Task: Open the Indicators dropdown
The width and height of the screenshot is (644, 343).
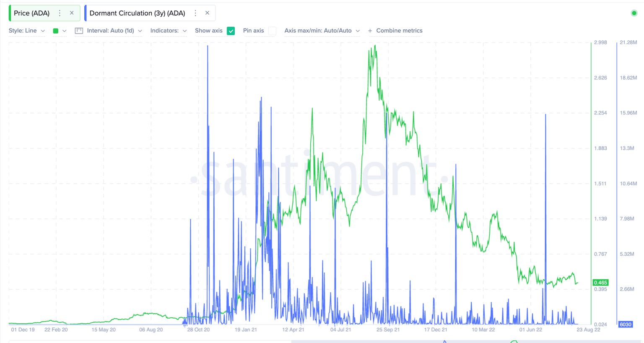Action: pos(169,31)
